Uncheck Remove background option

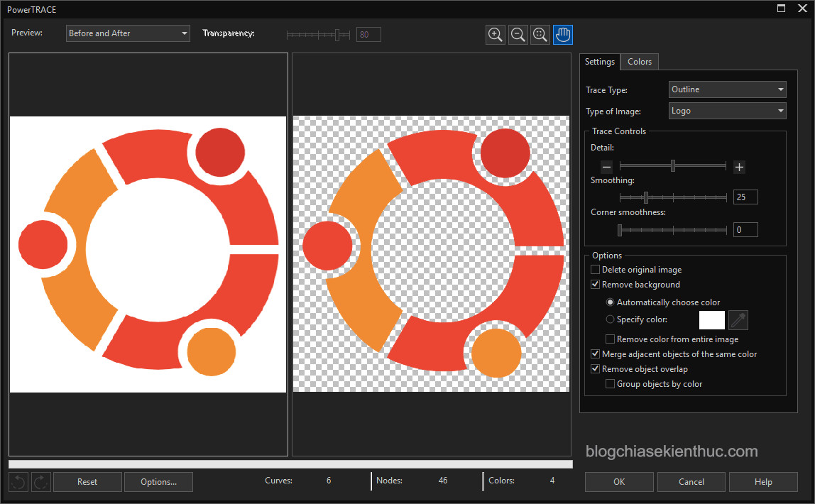(x=595, y=285)
